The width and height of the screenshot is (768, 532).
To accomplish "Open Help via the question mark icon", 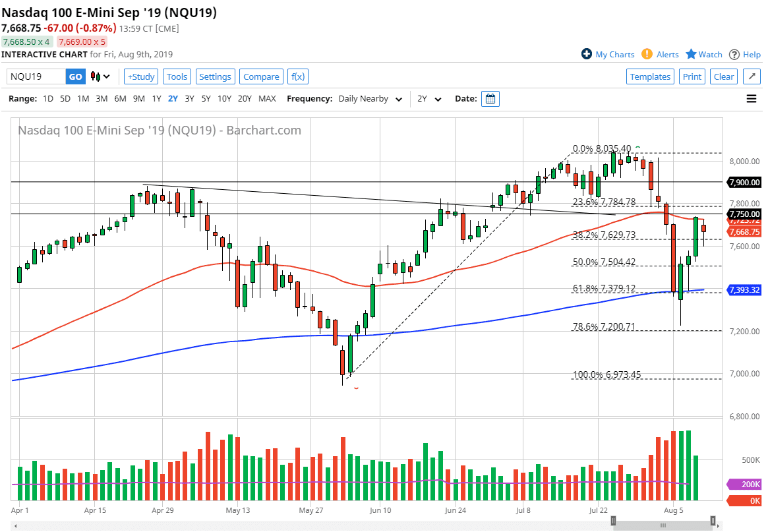I will point(733,54).
